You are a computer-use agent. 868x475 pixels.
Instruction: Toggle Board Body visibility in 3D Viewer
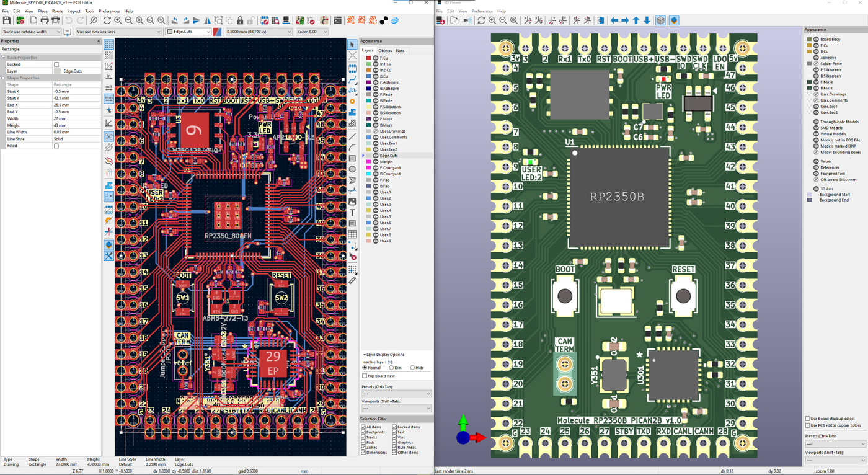(x=816, y=39)
